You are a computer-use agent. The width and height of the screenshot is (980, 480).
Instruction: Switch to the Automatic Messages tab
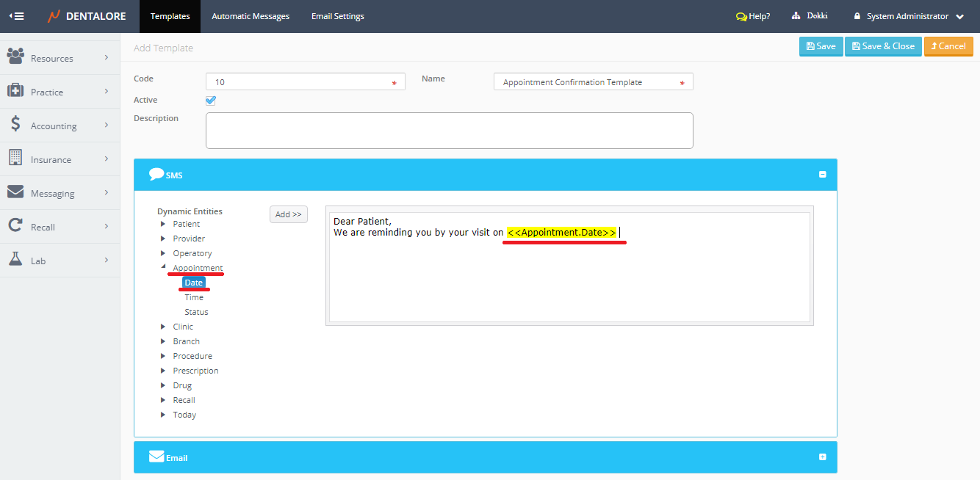[251, 16]
